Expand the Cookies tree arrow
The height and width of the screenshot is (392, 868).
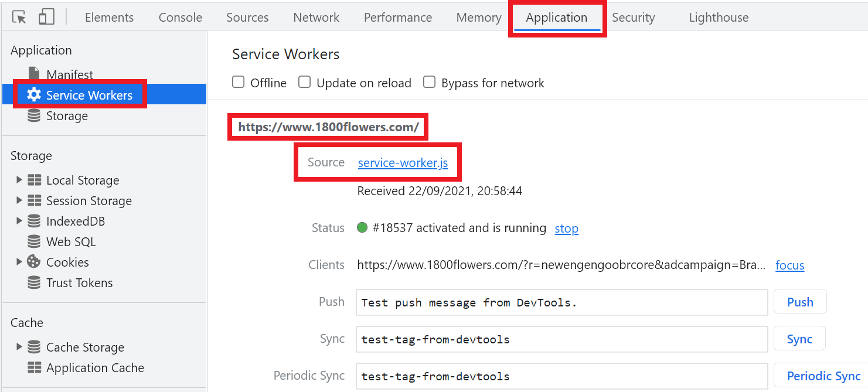[19, 262]
